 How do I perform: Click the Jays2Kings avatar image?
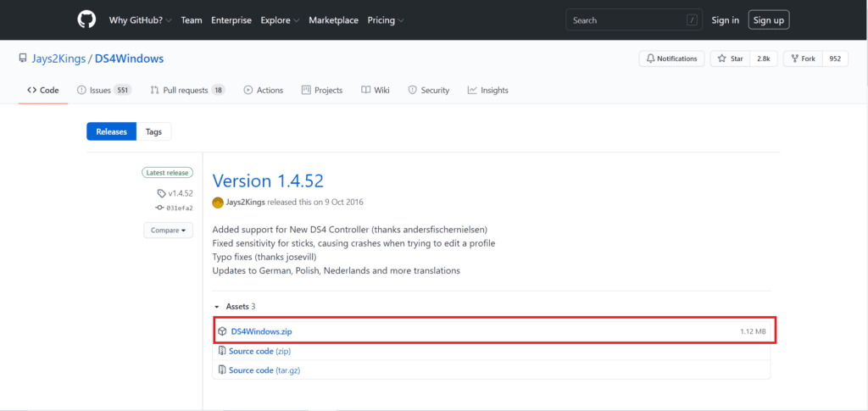pyautogui.click(x=218, y=203)
